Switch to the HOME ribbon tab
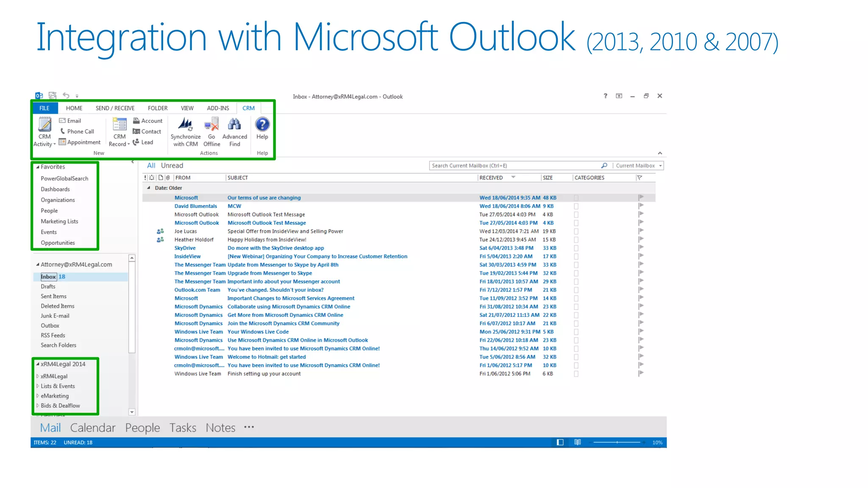The image size is (868, 488). click(x=74, y=108)
